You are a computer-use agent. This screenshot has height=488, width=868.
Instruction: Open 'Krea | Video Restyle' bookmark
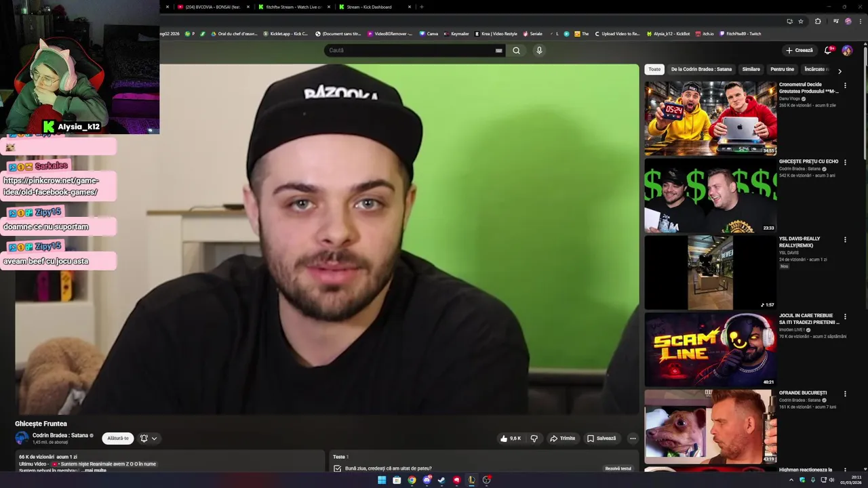pos(496,34)
